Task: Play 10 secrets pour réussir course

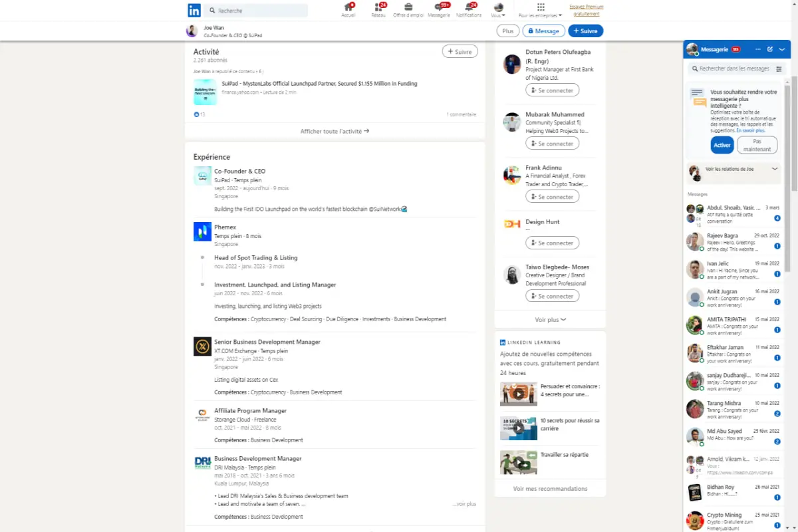Action: [x=518, y=428]
